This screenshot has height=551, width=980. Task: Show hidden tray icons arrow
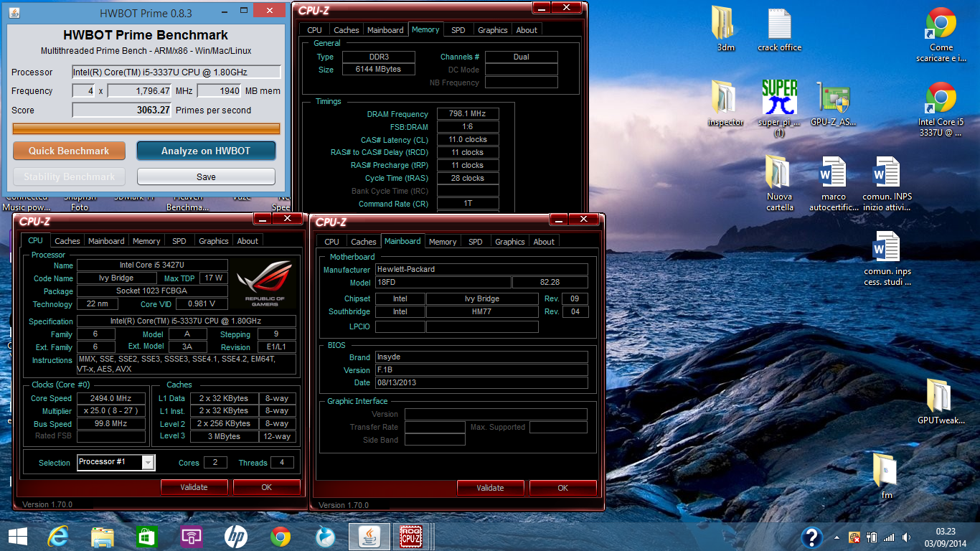coord(836,537)
